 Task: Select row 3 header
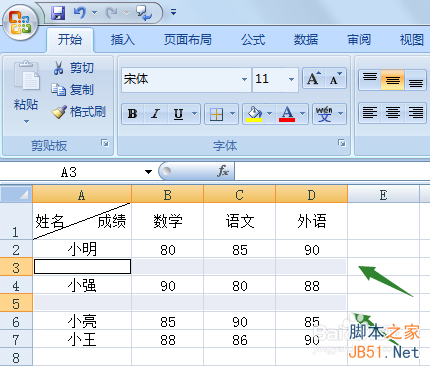pos(16,267)
